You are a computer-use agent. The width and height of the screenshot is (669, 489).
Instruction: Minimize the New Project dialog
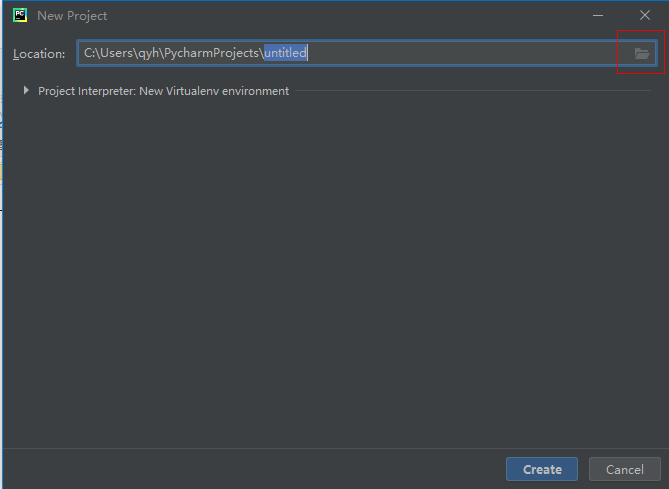[x=598, y=15]
